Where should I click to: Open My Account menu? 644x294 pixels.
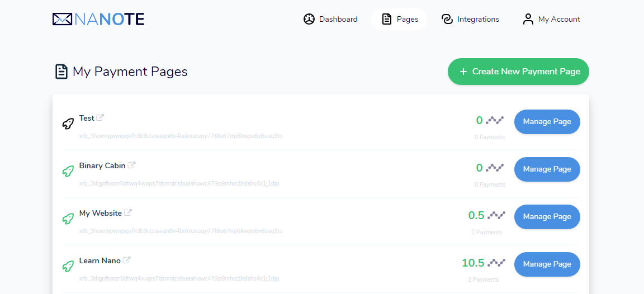(x=551, y=19)
